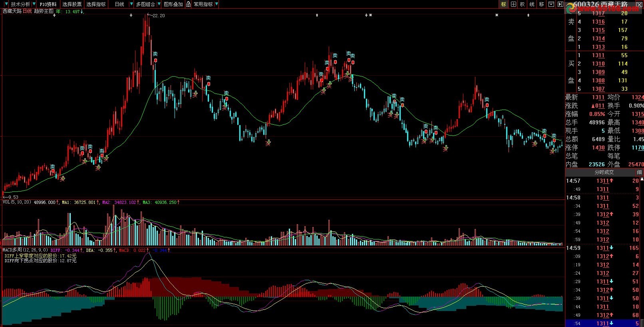Click the collapse-panel icon with up arrow
The height and width of the screenshot is (327, 644).
551,4
